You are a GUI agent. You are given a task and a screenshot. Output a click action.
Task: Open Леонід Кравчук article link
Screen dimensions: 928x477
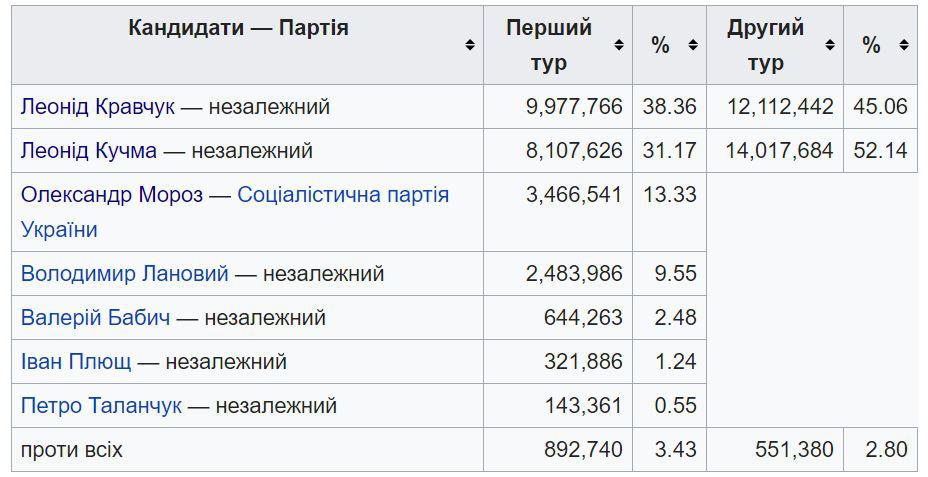[98, 107]
